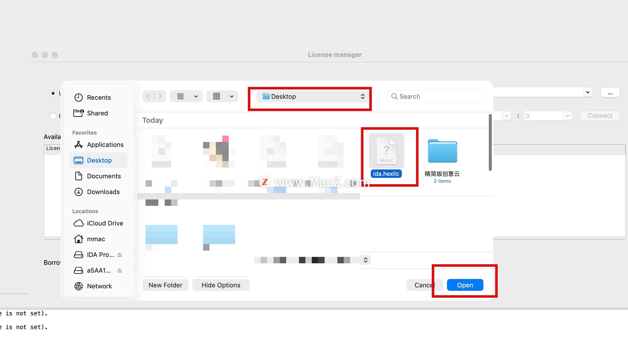Select the first license radio button

coord(53,93)
